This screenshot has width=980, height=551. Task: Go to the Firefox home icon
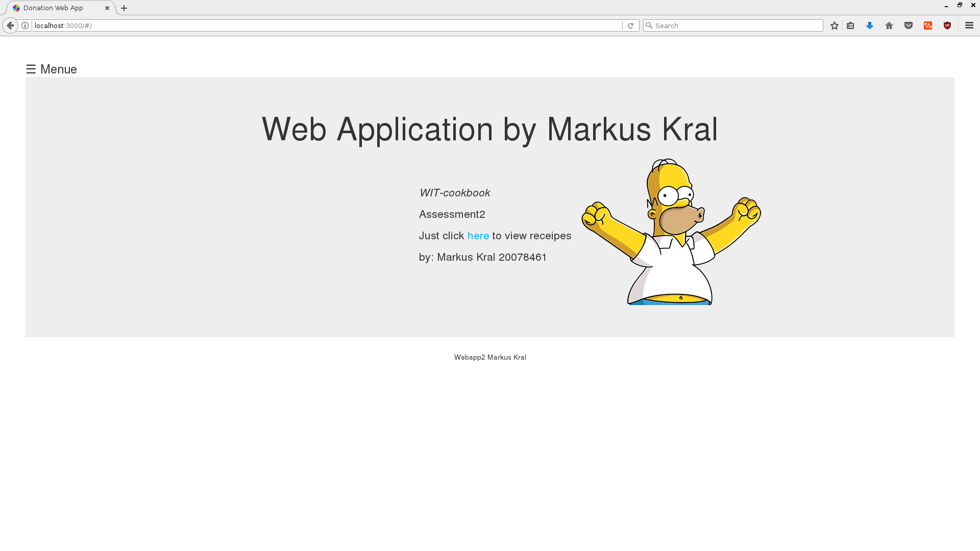coord(889,26)
